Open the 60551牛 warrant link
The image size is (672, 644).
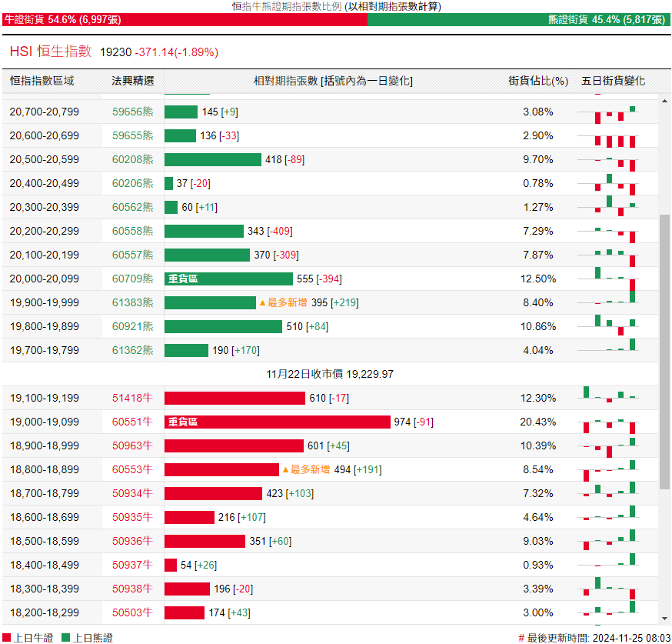tap(132, 422)
